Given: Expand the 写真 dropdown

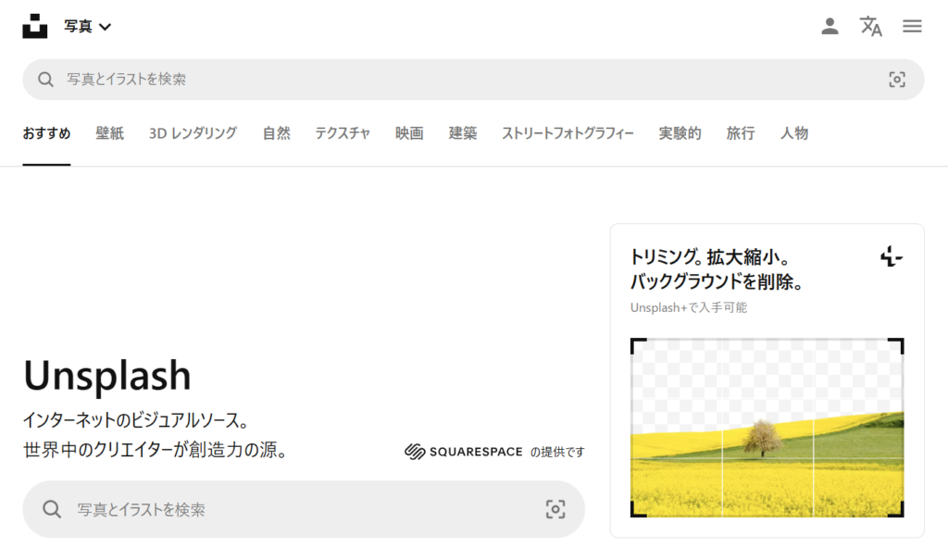Looking at the screenshot, I should [88, 26].
